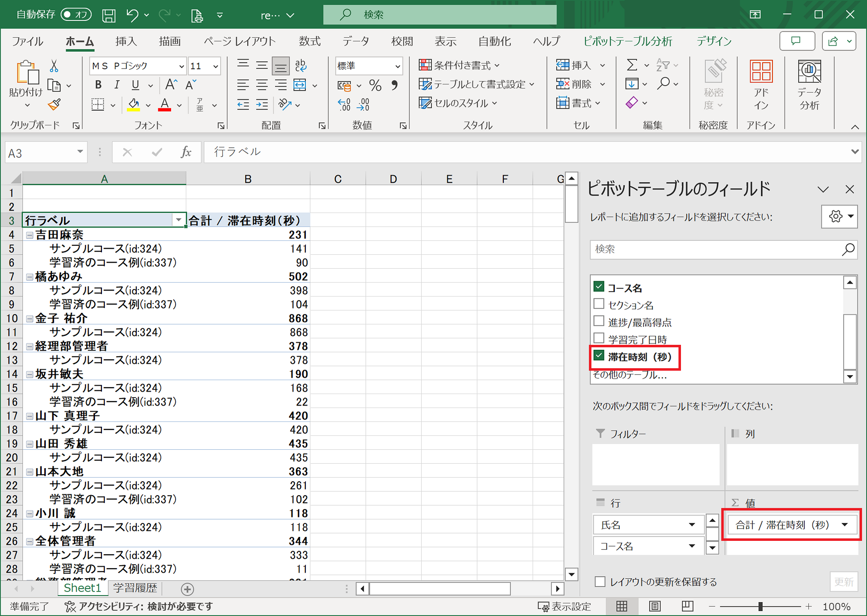Toggle Italic formatting
This screenshot has height=616, width=867.
pos(116,85)
